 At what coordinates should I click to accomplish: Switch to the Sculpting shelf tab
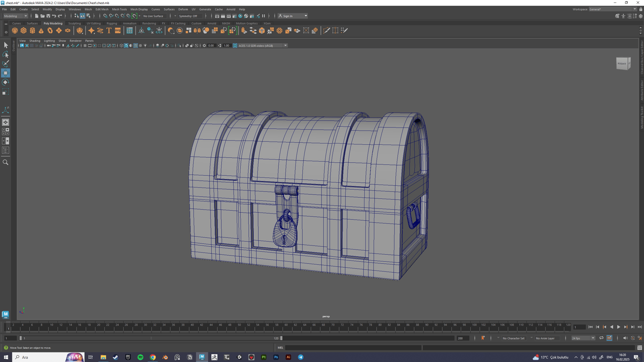75,23
